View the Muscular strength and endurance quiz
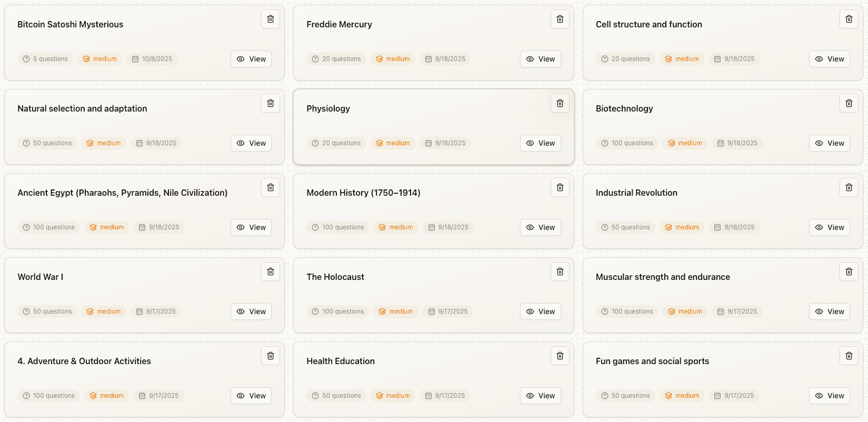Image resolution: width=868 pixels, height=422 pixels. coord(830,312)
